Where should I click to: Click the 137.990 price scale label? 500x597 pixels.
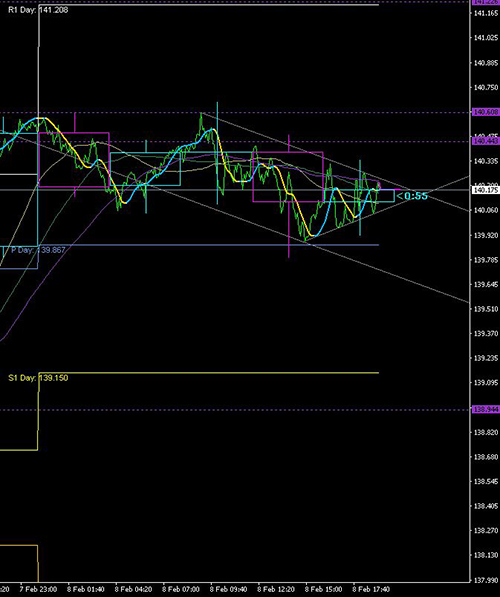point(486,580)
